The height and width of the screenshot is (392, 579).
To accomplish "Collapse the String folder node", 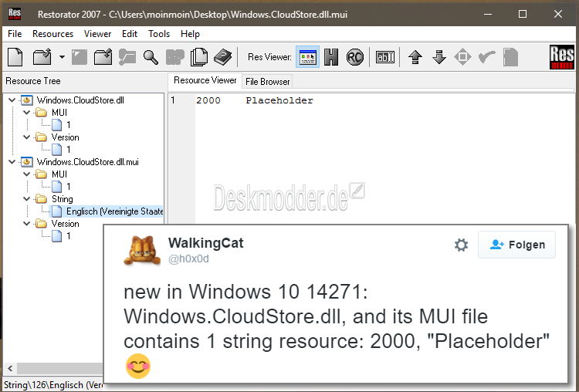I will click(x=26, y=198).
